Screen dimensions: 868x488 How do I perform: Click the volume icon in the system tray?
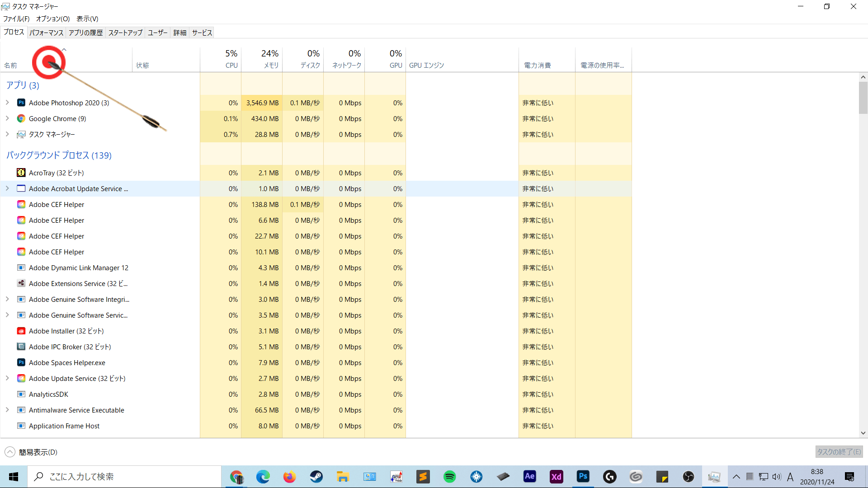(x=777, y=477)
